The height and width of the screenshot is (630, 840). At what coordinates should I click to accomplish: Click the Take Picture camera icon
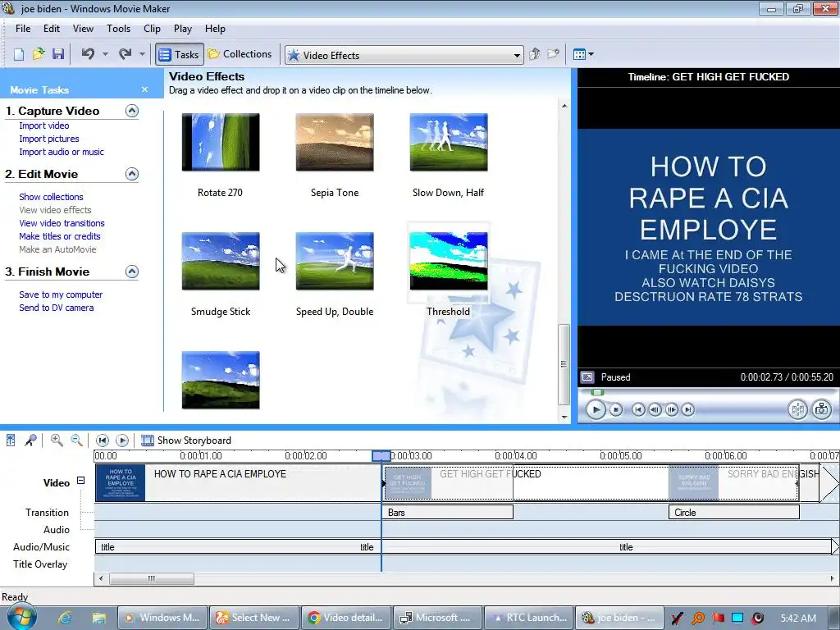click(x=821, y=410)
